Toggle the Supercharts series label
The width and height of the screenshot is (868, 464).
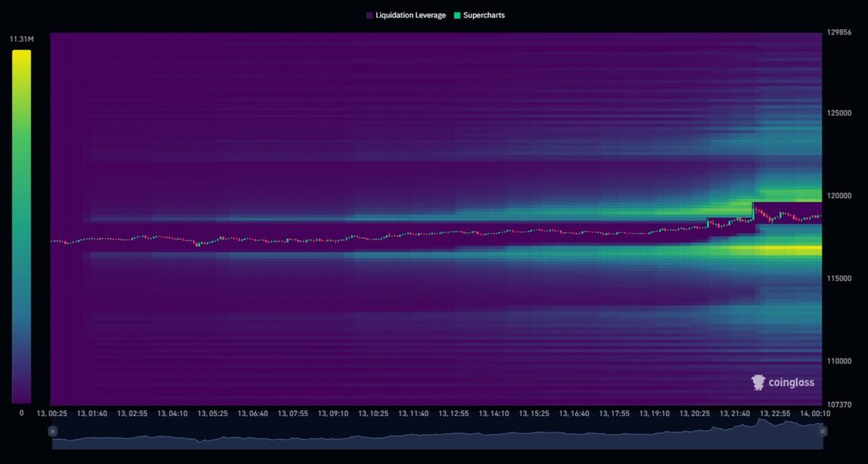(484, 15)
